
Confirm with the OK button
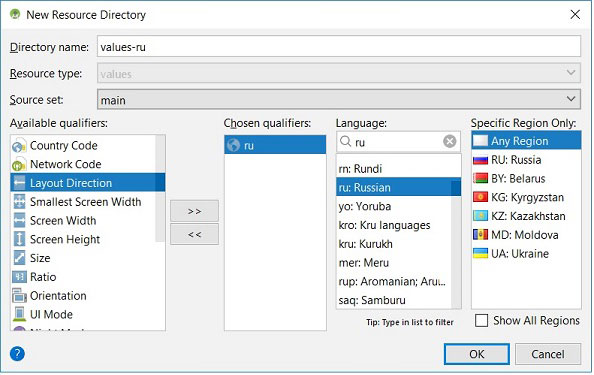tap(477, 354)
